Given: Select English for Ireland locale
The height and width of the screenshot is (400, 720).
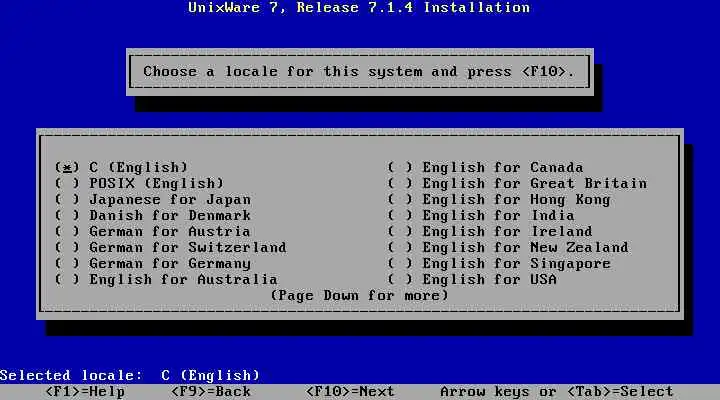Looking at the screenshot, I should point(490,231).
